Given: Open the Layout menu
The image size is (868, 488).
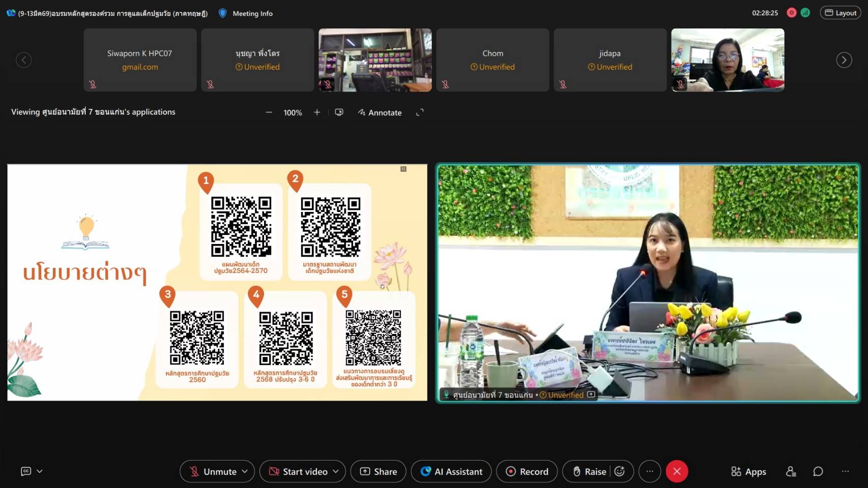Looking at the screenshot, I should 841,13.
